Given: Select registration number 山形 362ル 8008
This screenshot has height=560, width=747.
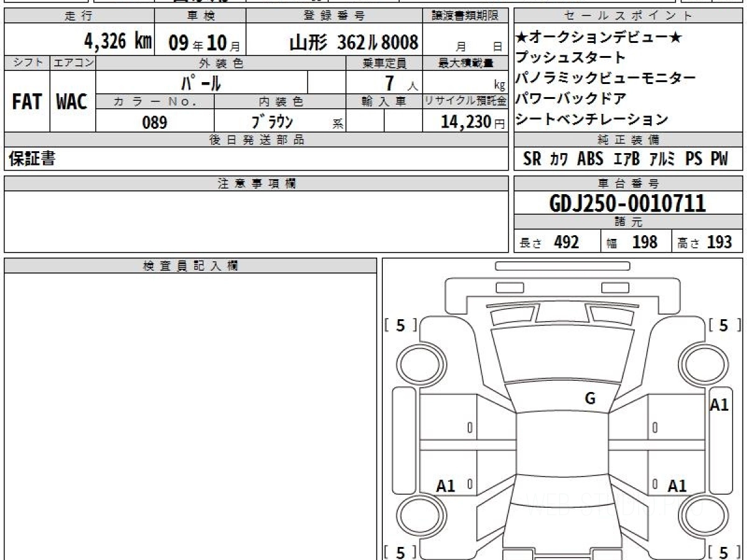Looking at the screenshot, I should point(354,42).
